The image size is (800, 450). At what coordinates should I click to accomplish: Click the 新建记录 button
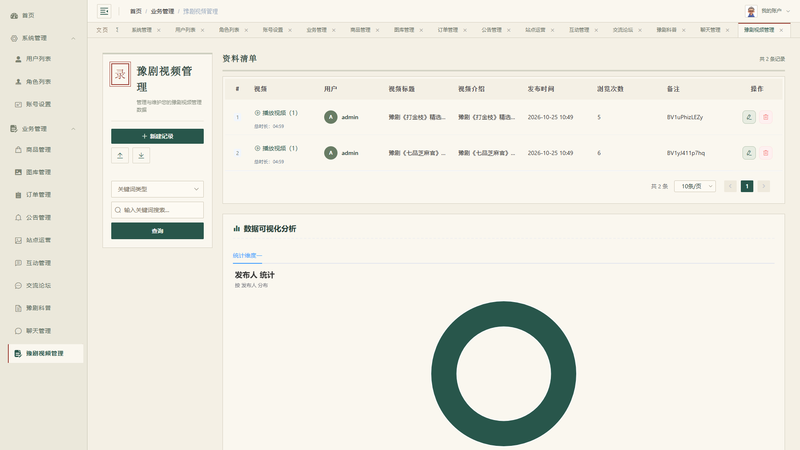tap(157, 136)
